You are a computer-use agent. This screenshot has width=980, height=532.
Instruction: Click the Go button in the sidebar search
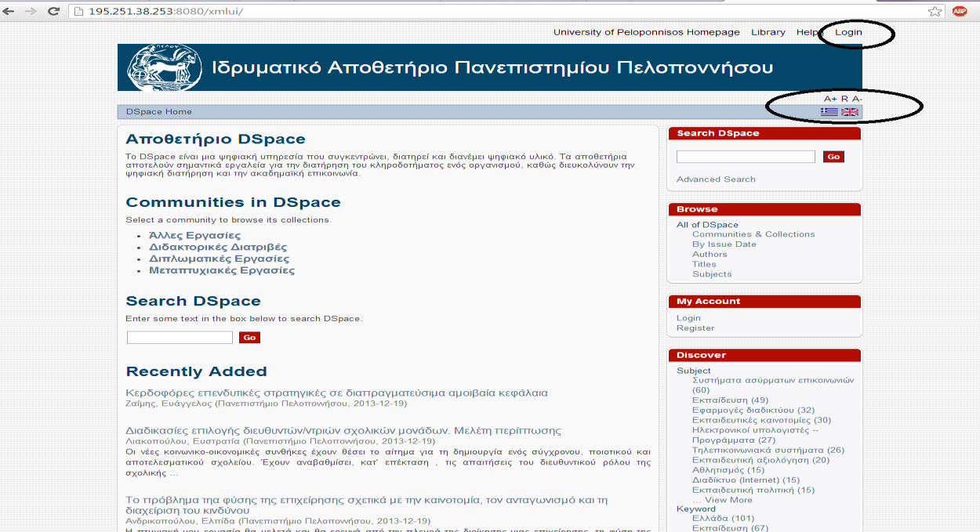[x=833, y=157]
